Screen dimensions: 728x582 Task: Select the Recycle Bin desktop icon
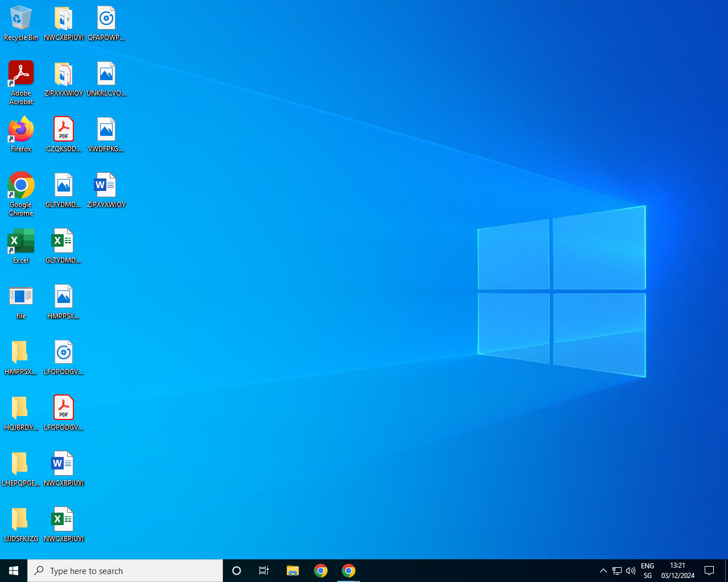(21, 23)
